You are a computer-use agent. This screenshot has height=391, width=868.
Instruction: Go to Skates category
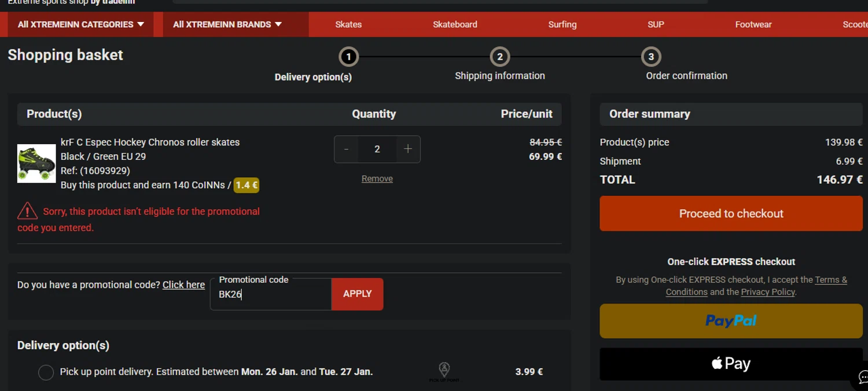tap(348, 24)
